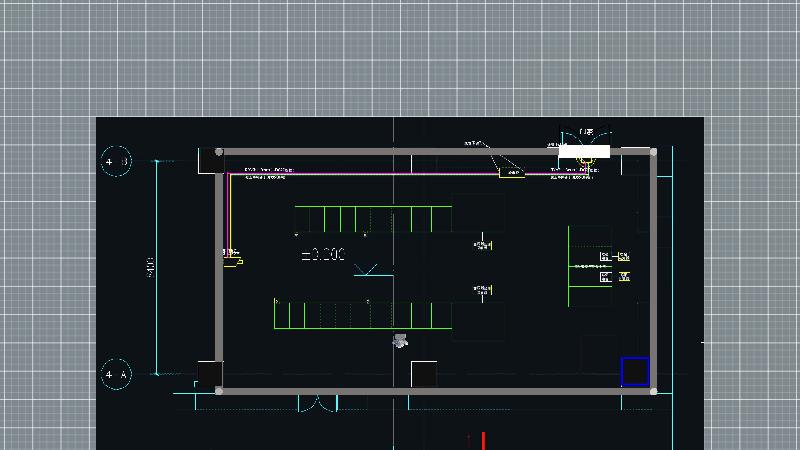Image resolution: width=800 pixels, height=450 pixels.
Task: Select the bottom-right wall corner node
Action: [653, 391]
